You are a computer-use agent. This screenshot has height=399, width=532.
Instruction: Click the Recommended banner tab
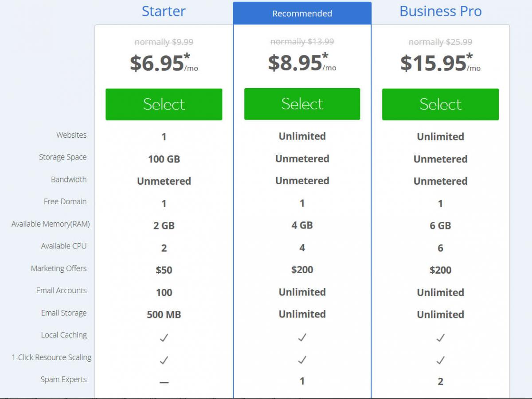[302, 13]
